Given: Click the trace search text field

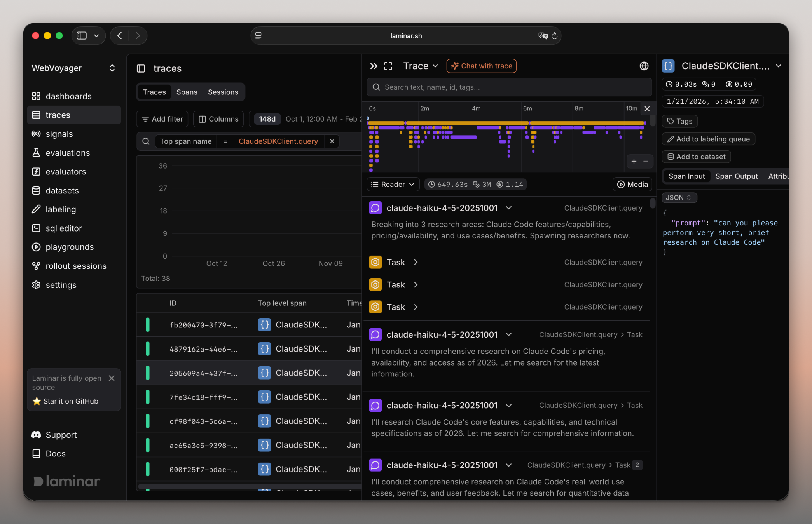Looking at the screenshot, I should [x=509, y=87].
